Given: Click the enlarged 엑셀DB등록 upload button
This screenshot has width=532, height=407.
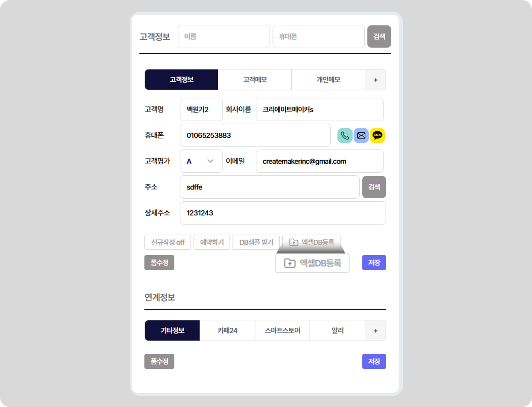Looking at the screenshot, I should tap(312, 263).
